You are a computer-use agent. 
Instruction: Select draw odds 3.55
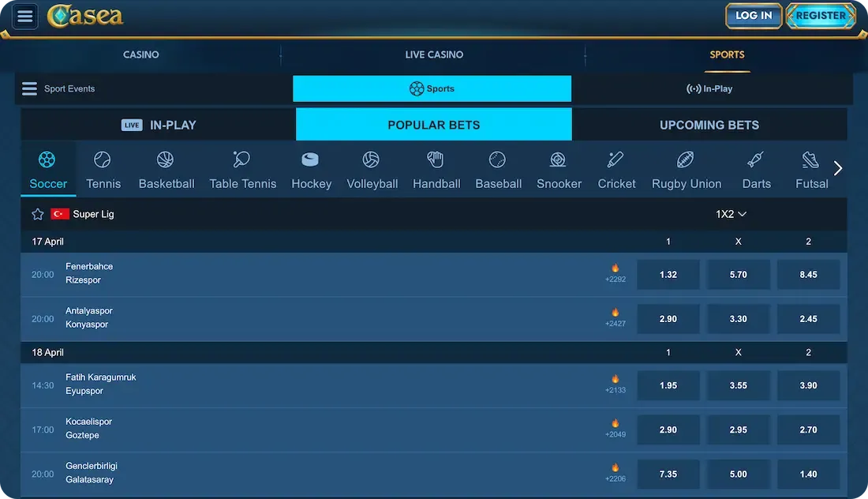738,385
